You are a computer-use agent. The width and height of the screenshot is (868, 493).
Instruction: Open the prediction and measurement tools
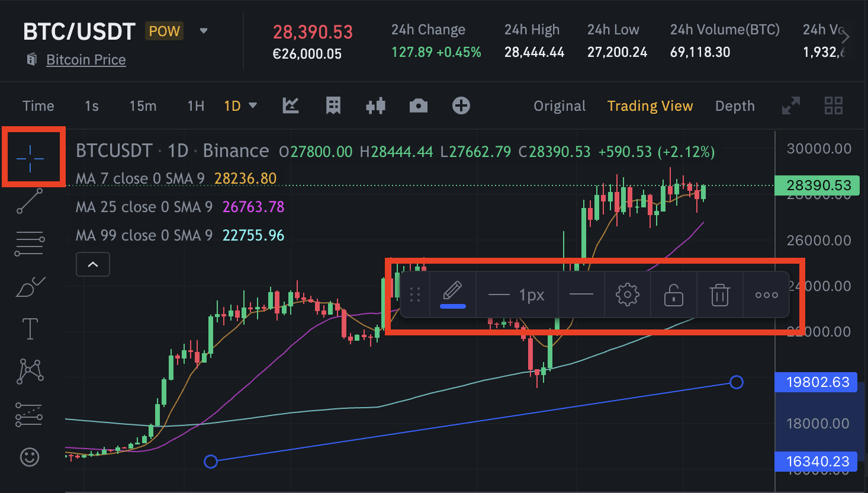pos(29,415)
